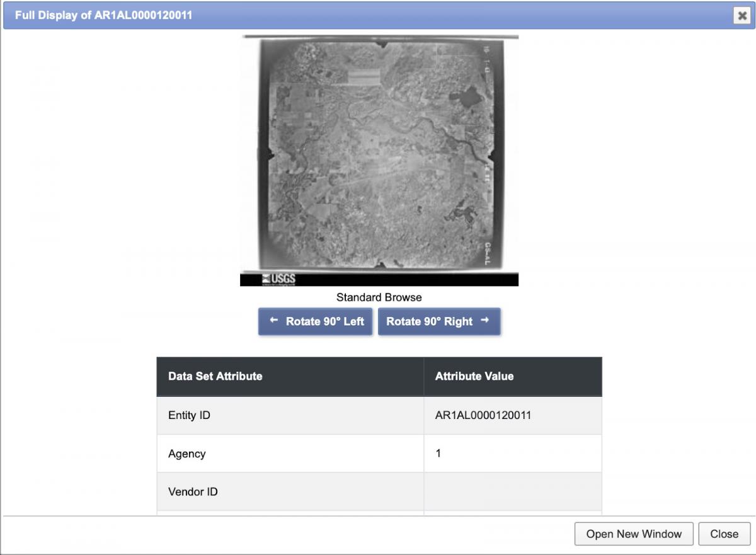Rotate the image 90° right
Screen dimensions: 756x555
tap(438, 321)
